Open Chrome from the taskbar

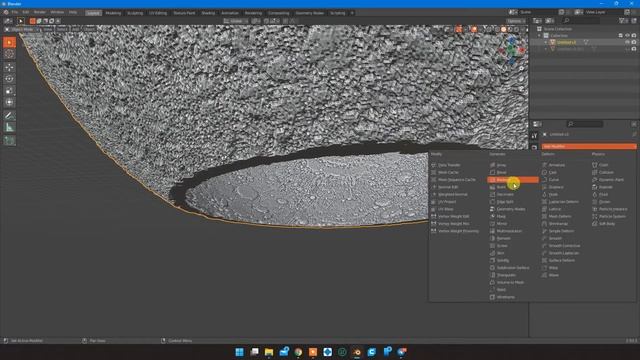298,352
